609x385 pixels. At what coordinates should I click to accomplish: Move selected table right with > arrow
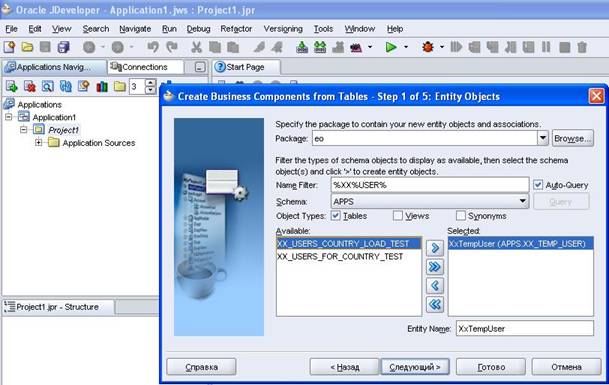[x=435, y=247]
